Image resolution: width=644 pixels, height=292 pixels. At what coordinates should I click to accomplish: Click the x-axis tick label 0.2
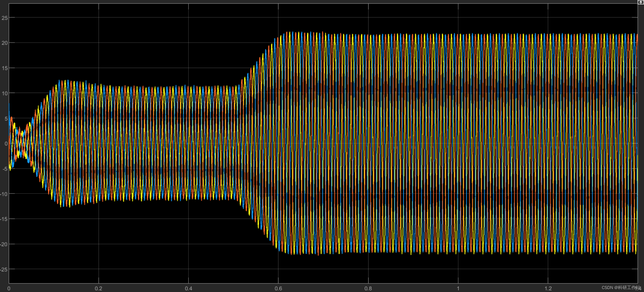[98, 288]
